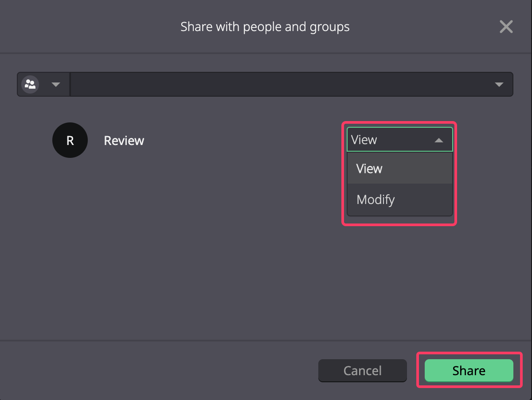Click the middle of the empty search text box
The width and height of the screenshot is (532, 400).
coord(282,84)
